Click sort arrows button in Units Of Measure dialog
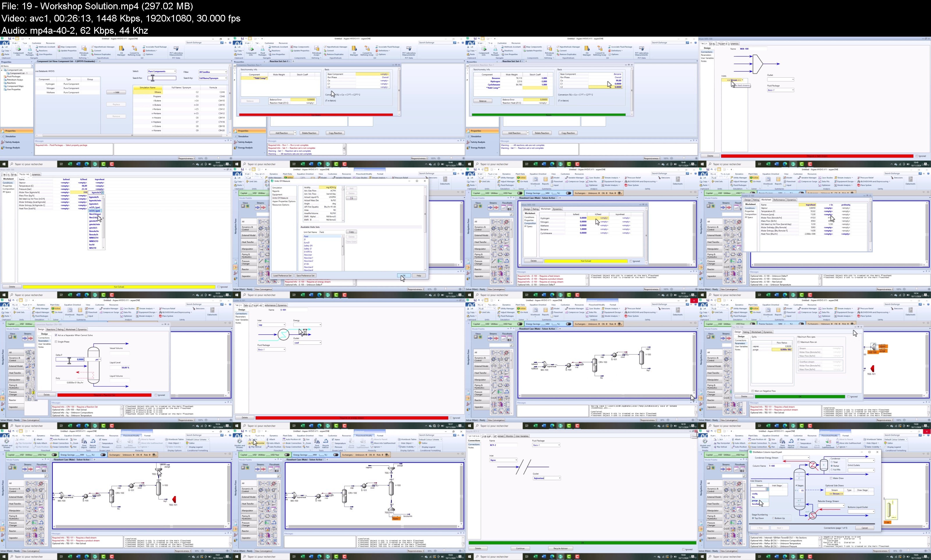The image size is (931, 560). 351,198
